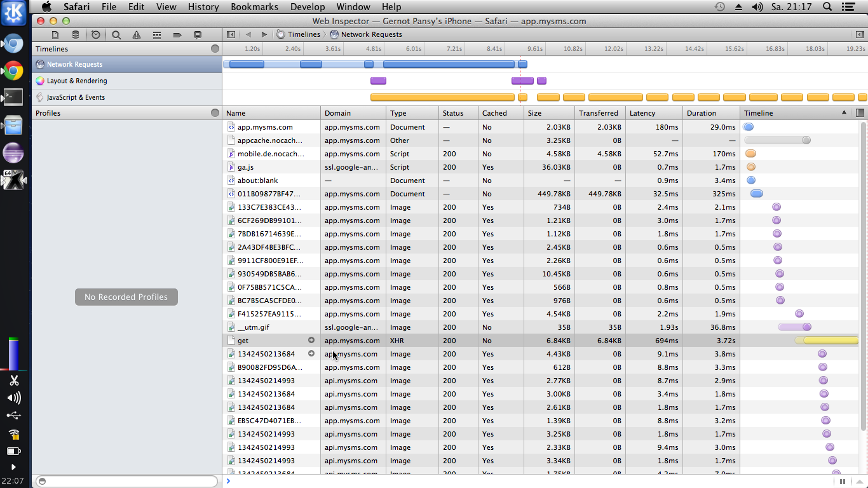
Task: Open column chooser icon beside Timeline header
Action: coord(860,112)
